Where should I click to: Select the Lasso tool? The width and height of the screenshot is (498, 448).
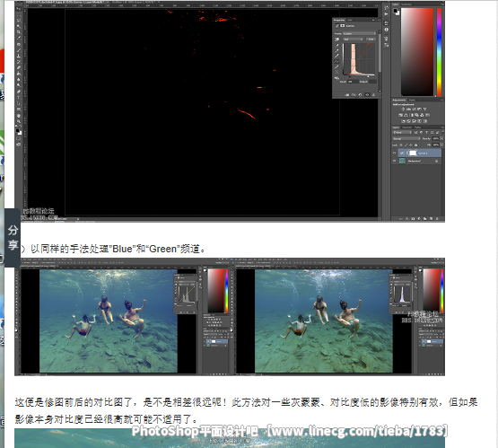point(19,21)
